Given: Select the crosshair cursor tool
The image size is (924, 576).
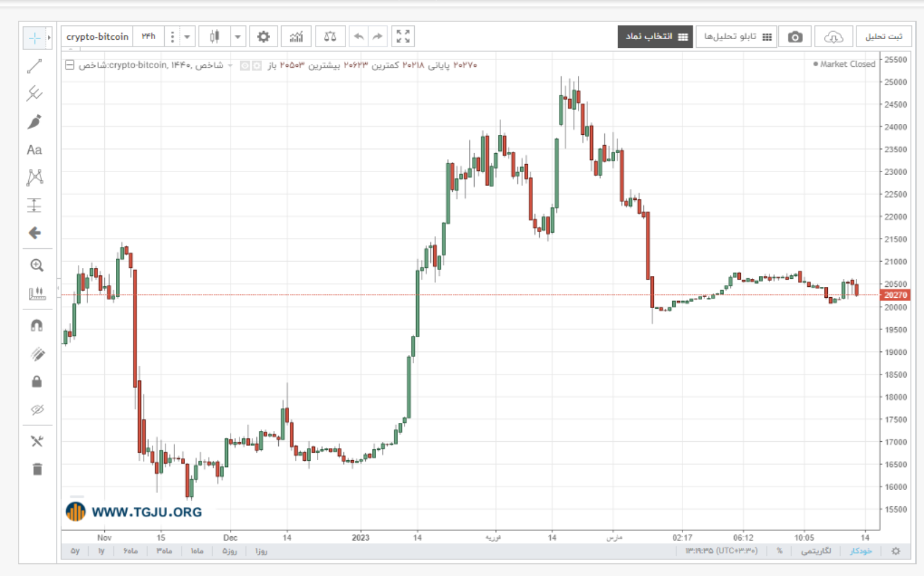Looking at the screenshot, I should [x=34, y=38].
